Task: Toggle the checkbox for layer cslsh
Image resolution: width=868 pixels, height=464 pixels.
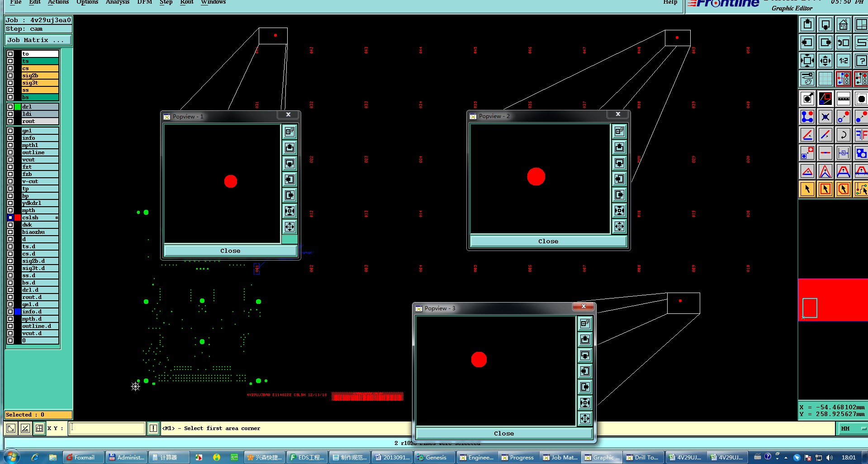Action: pos(10,218)
